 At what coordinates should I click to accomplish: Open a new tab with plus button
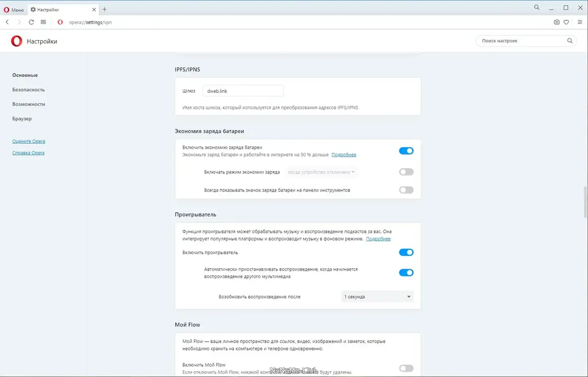point(105,9)
